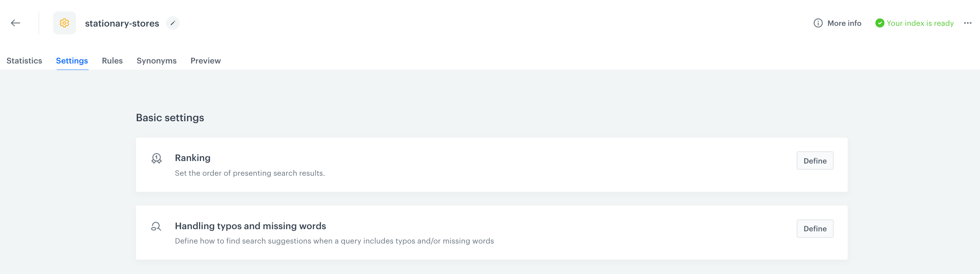
Task: Click the ranking badge icon
Action: (156, 158)
